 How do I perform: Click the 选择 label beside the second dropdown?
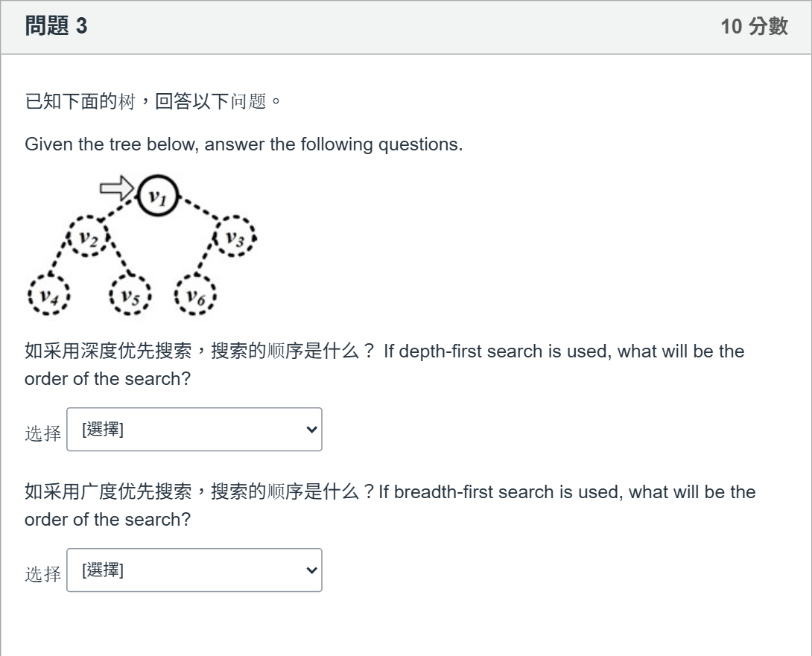point(43,574)
